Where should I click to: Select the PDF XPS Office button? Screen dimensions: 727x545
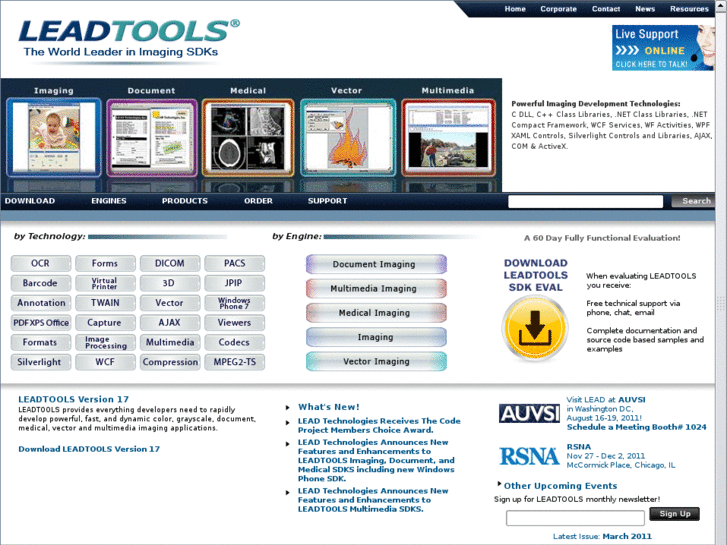(41, 323)
